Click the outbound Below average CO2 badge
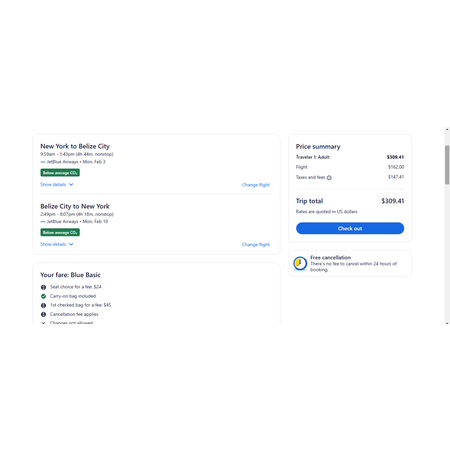The image size is (450, 450). [60, 173]
